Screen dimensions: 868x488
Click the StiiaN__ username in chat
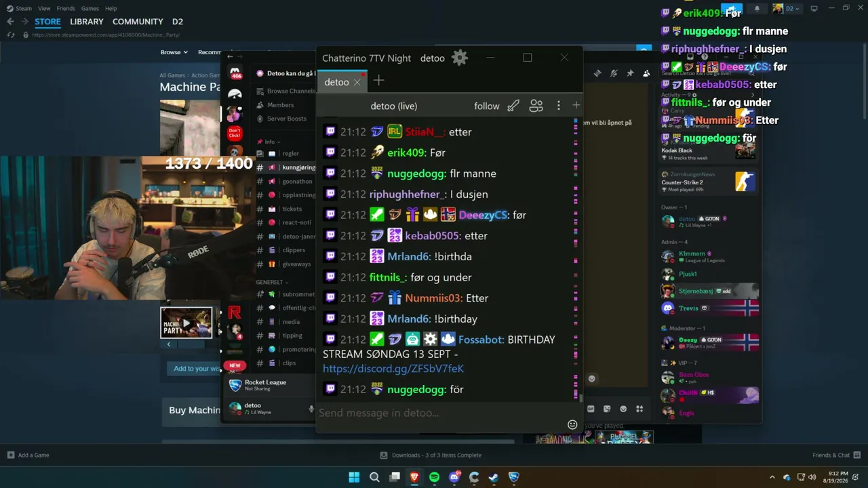pyautogui.click(x=425, y=132)
